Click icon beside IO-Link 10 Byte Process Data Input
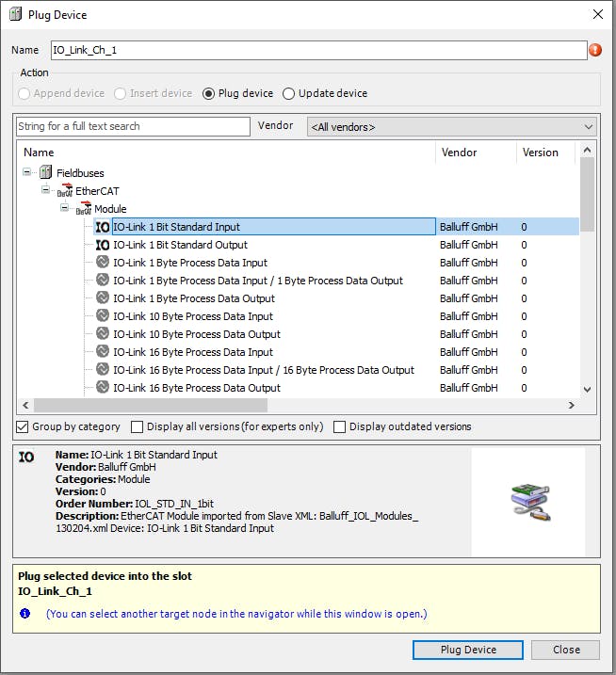The image size is (616, 675). pyautogui.click(x=103, y=315)
